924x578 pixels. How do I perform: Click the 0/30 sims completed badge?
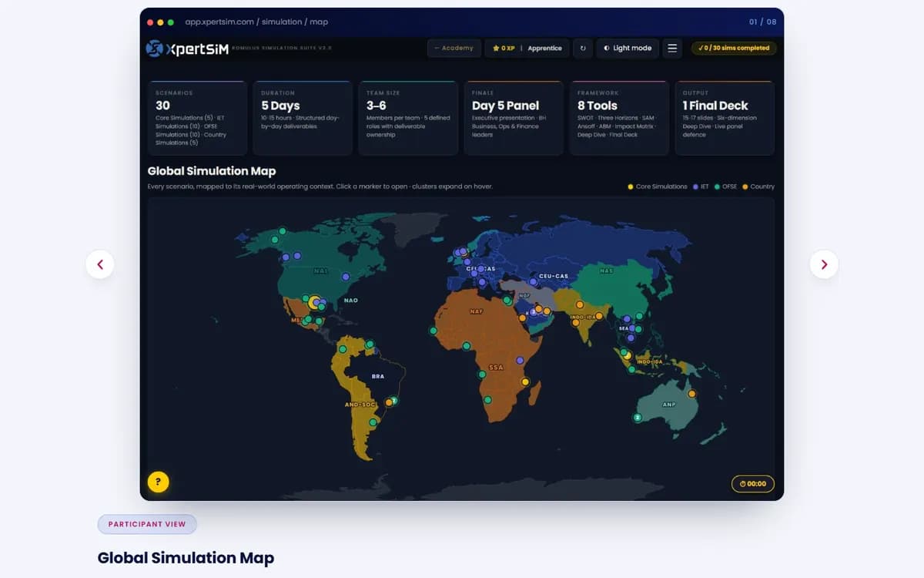[x=734, y=48]
